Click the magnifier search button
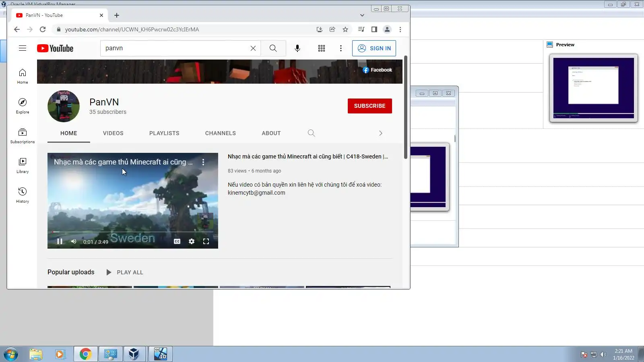Image resolution: width=644 pixels, height=362 pixels. (273, 48)
